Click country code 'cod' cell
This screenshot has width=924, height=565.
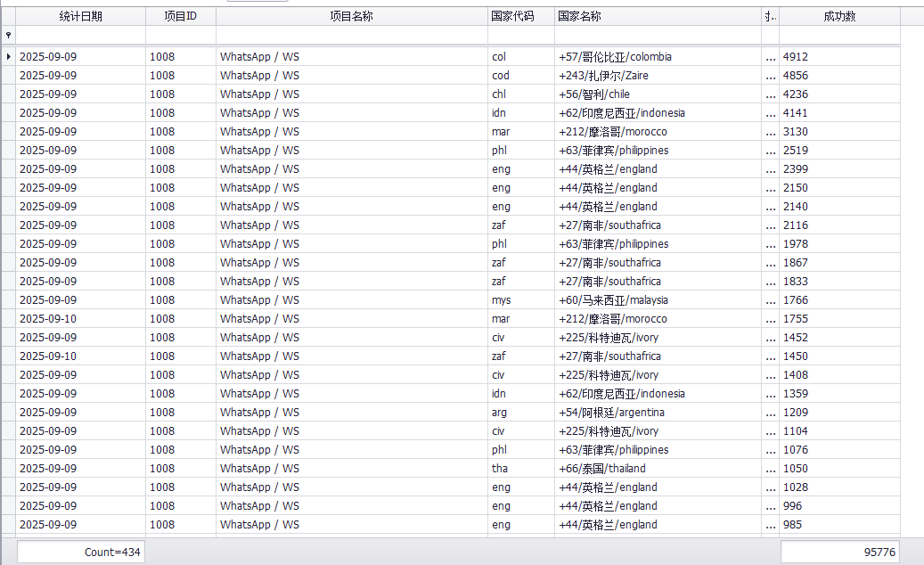tap(521, 76)
